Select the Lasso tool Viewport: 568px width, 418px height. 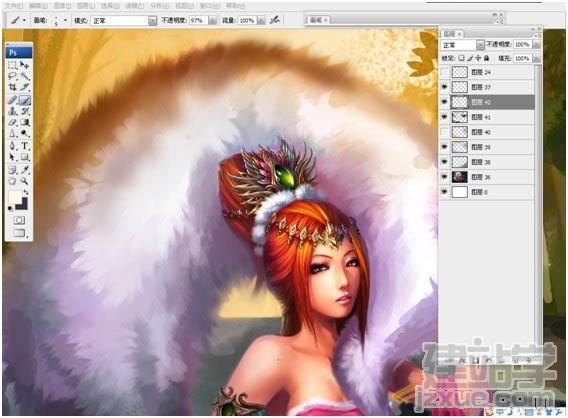(x=13, y=76)
